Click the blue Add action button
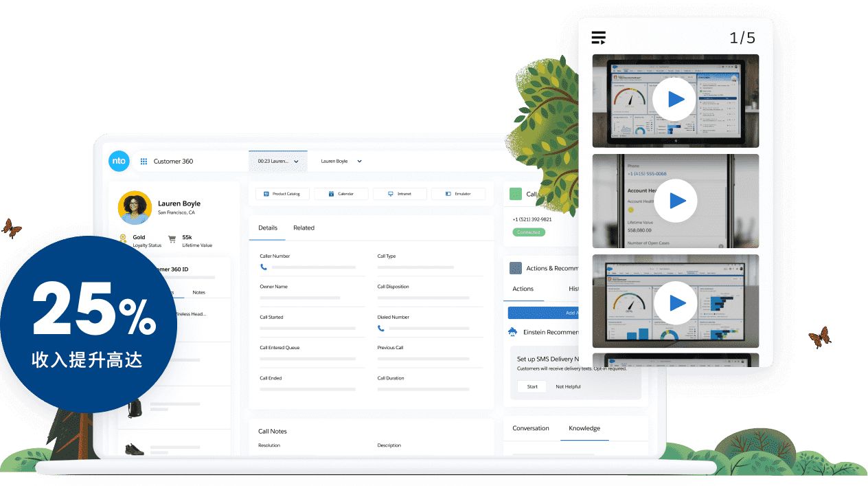Screen dimensions: 868x486 coord(543,313)
